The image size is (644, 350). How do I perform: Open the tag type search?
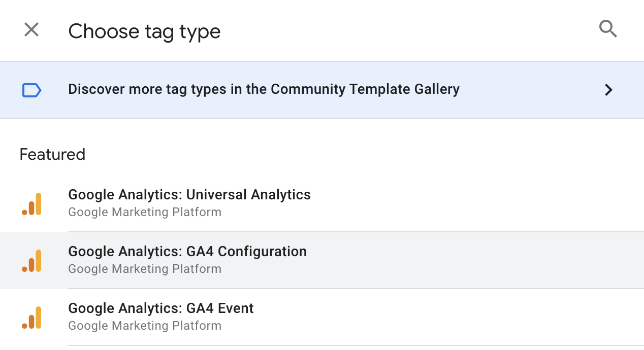[x=608, y=29]
